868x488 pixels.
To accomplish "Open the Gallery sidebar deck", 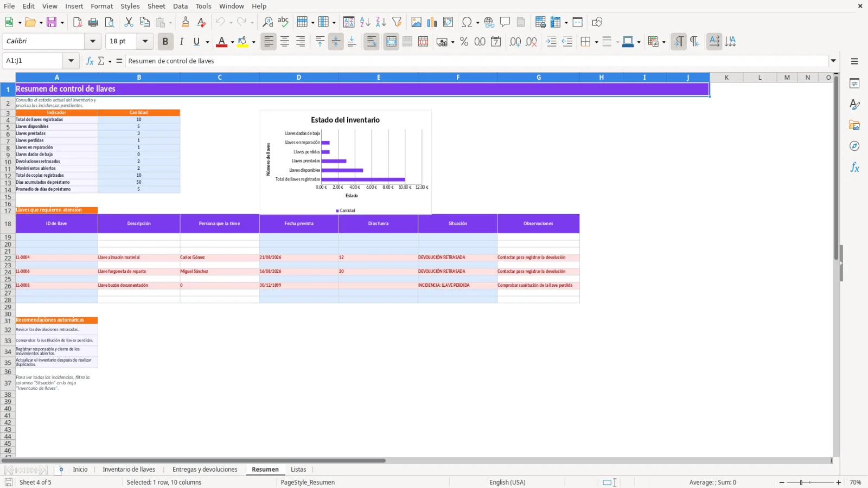I will 854,125.
